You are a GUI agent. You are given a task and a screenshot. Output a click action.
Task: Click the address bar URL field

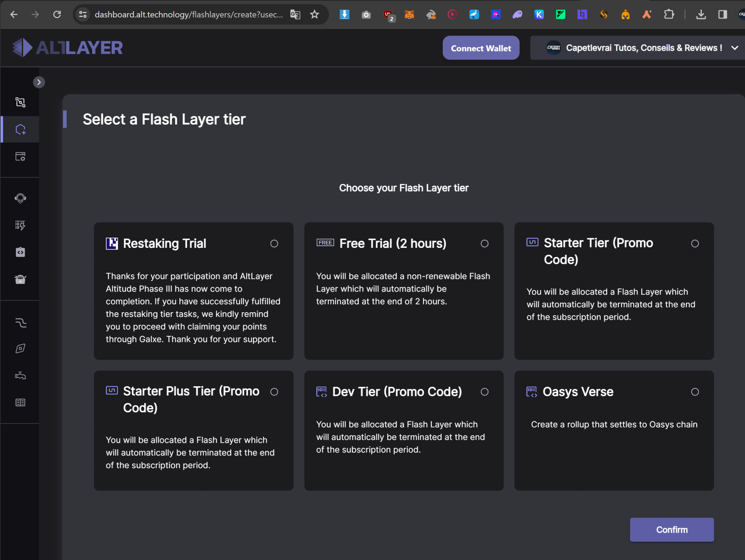[188, 14]
